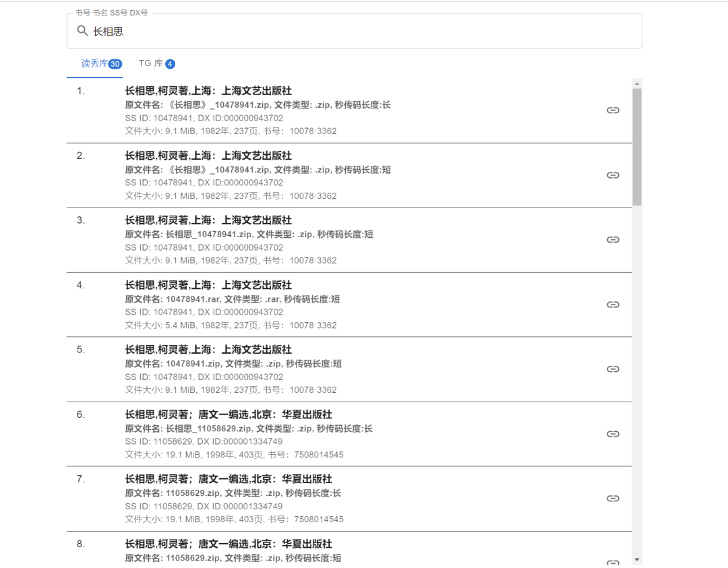Click 文件大小 5.4 MiB line in result 4
The image size is (728, 568).
click(x=231, y=325)
